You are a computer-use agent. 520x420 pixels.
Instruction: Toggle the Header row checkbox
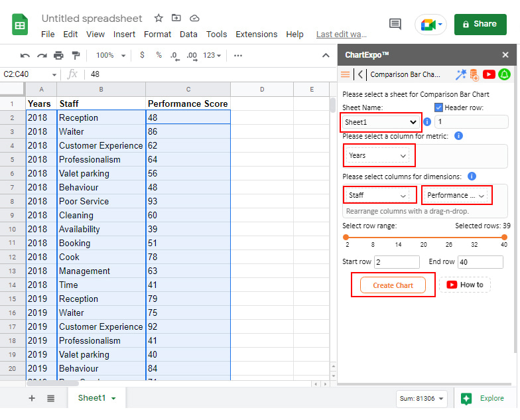(438, 107)
